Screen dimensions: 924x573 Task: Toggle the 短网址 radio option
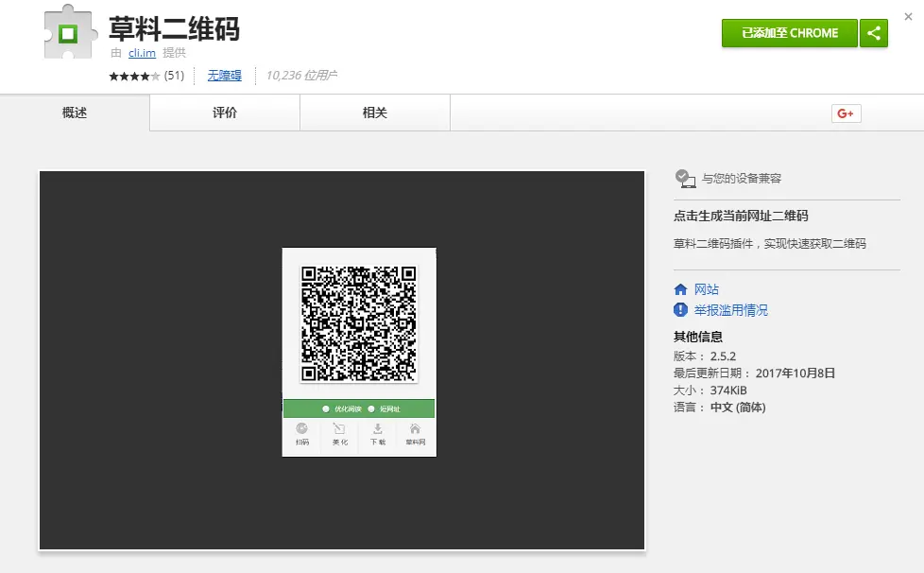(371, 408)
